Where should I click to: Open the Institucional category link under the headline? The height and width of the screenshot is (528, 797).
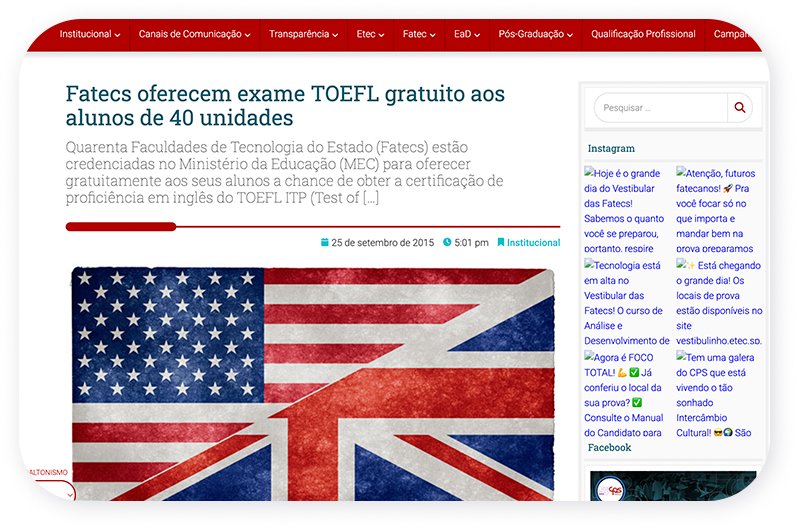click(x=533, y=242)
